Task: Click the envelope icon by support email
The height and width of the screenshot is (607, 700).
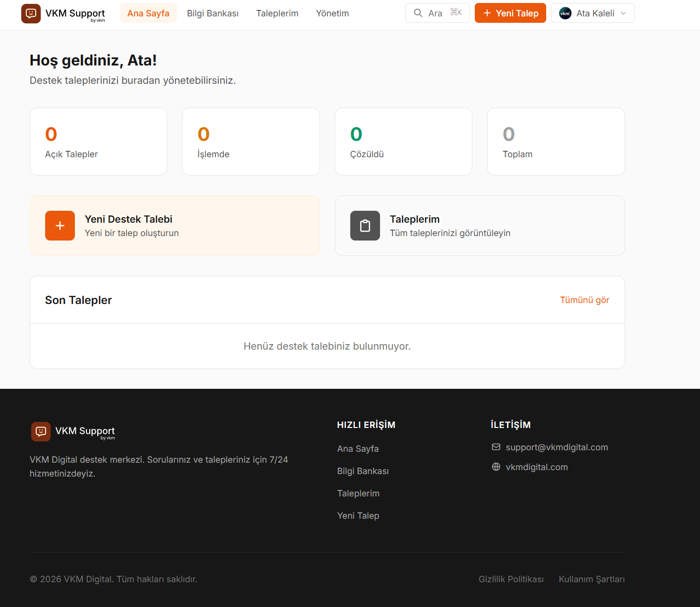Action: (x=496, y=447)
